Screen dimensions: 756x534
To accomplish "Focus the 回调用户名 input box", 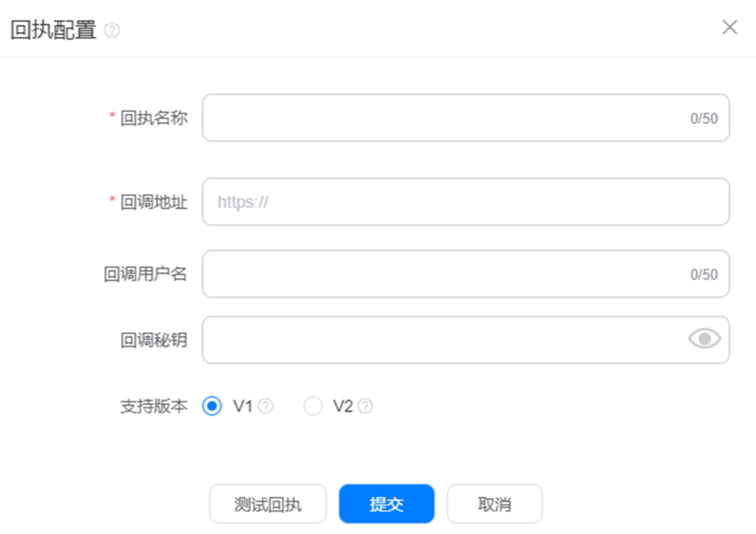I will coord(466,274).
